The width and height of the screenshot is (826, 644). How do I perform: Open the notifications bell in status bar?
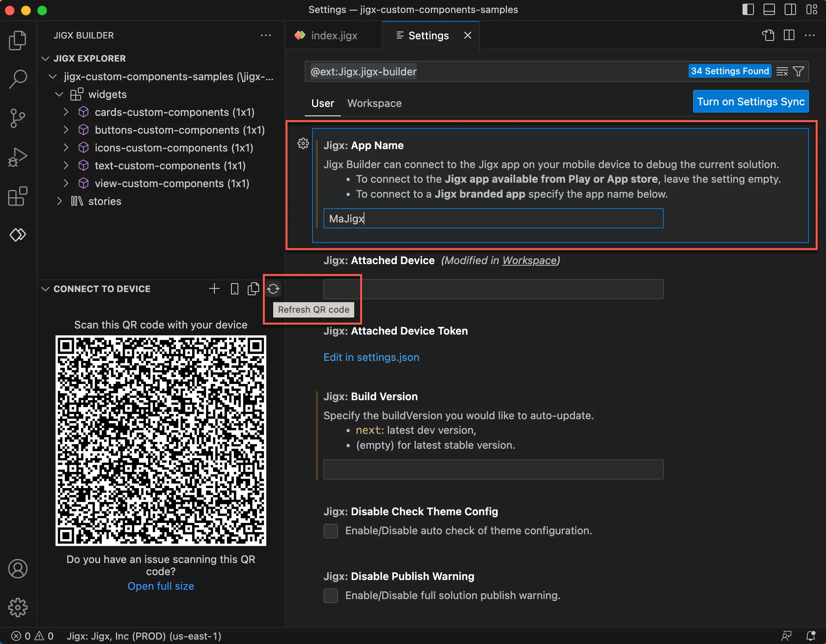811,636
